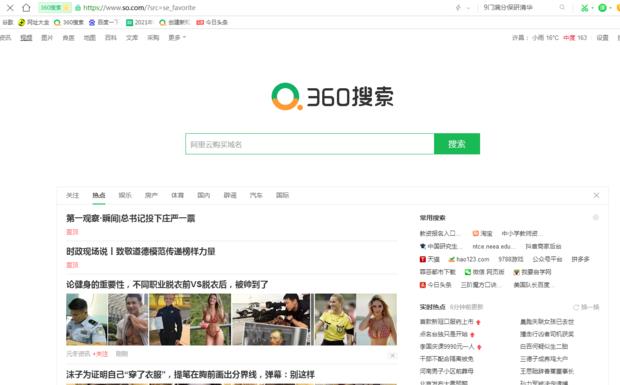Open hot topic 泰国夫妻9990元一人
Image resolution: width=620 pixels, height=385 pixels.
[447, 347]
